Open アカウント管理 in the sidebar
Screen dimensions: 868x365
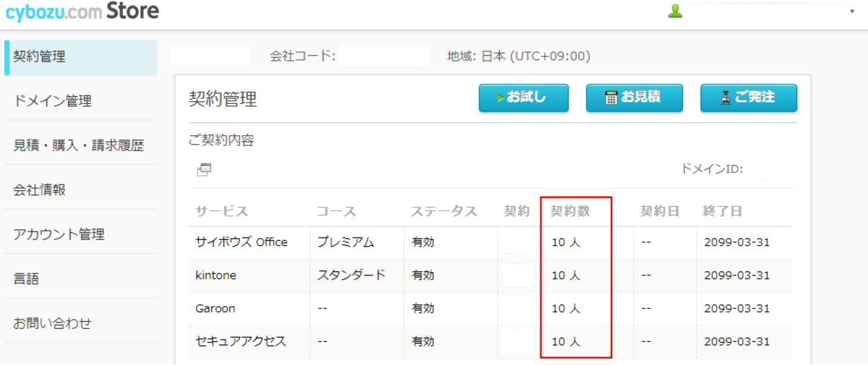[59, 235]
